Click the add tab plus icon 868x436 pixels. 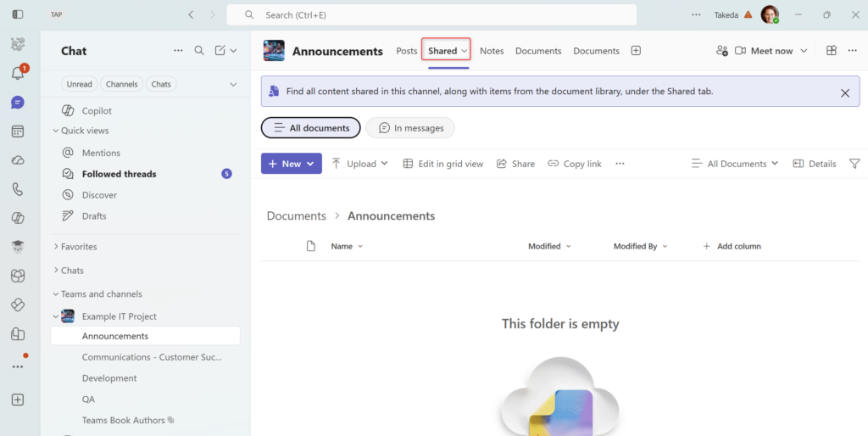pos(636,51)
